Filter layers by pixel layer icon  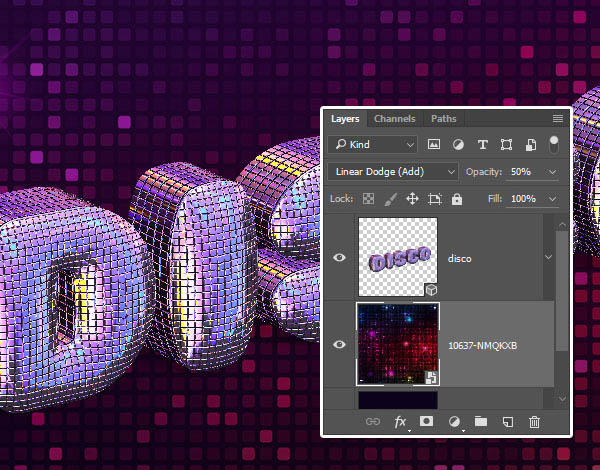pyautogui.click(x=435, y=145)
